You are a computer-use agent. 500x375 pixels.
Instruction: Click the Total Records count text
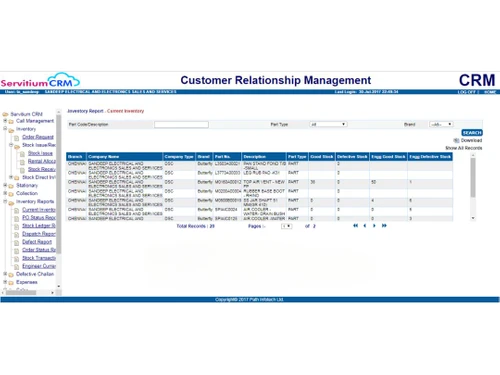[195, 226]
